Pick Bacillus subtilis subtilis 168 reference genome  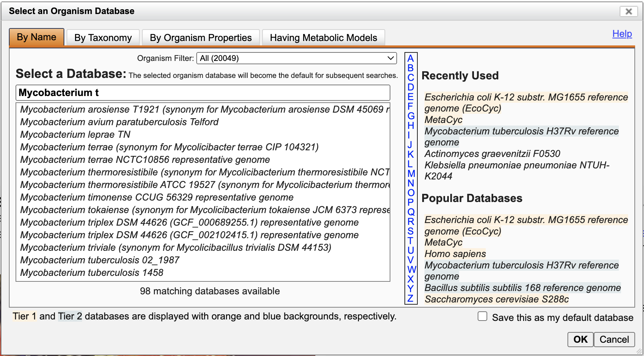[522, 288]
